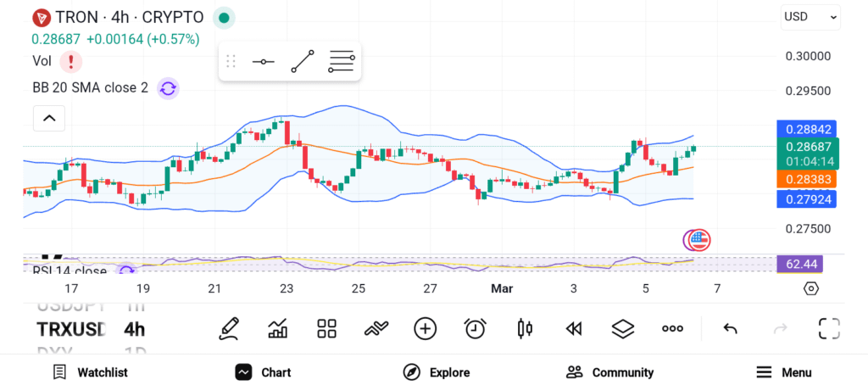Toggle the green market status indicator
868x391 pixels.
(x=224, y=18)
